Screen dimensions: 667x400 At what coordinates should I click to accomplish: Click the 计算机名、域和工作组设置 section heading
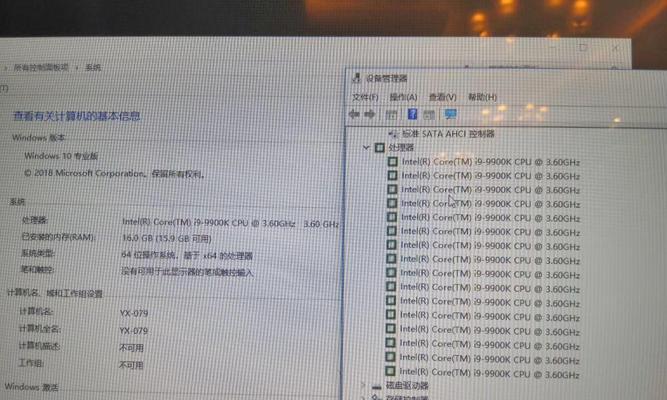pyautogui.click(x=55, y=293)
